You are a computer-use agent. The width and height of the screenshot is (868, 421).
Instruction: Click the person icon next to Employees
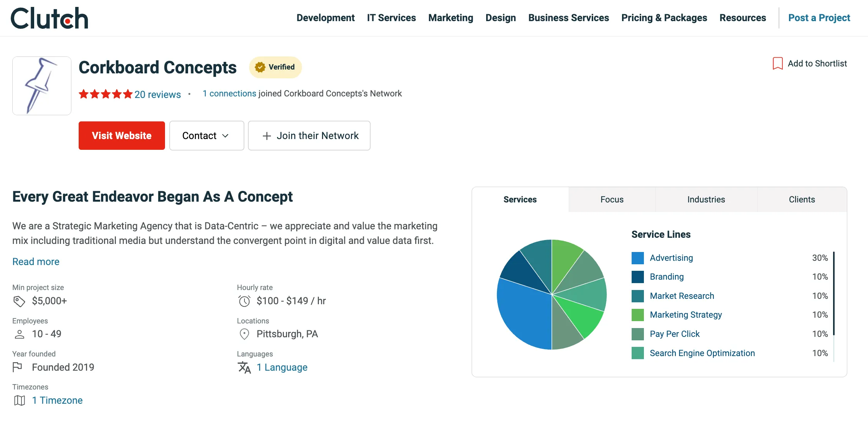pos(19,334)
